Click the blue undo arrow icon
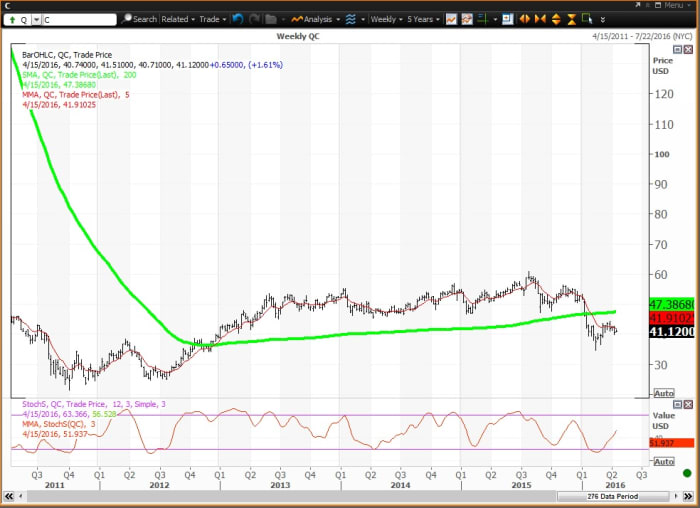Screen dimensions: 700x508 [x=236, y=19]
